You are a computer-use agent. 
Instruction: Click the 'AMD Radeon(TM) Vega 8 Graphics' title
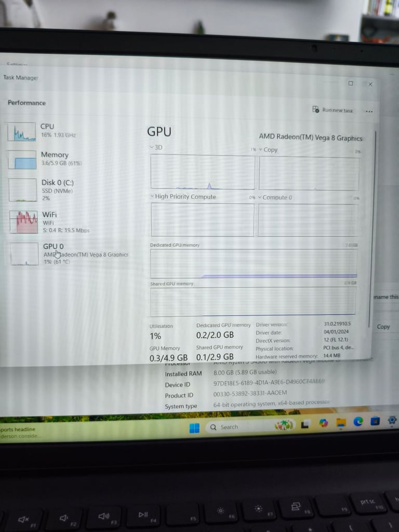(311, 137)
